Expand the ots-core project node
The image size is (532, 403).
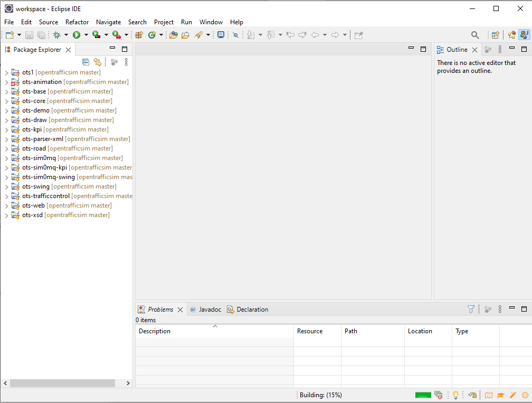(6, 101)
